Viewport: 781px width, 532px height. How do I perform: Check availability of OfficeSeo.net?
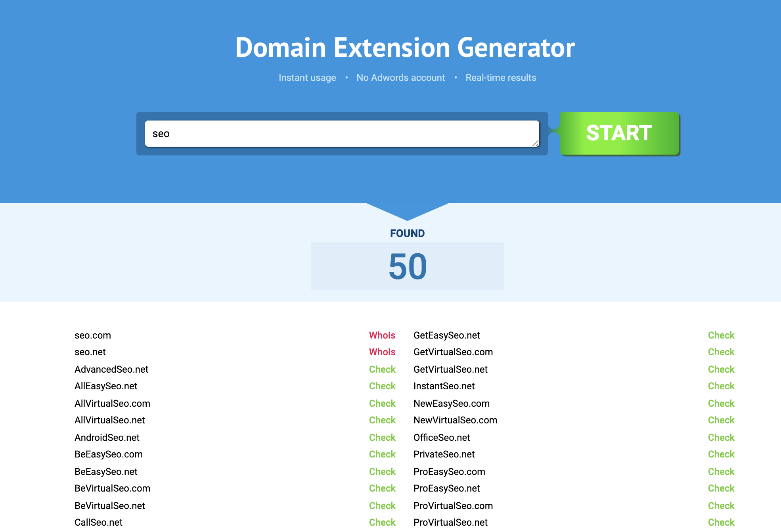pos(721,438)
